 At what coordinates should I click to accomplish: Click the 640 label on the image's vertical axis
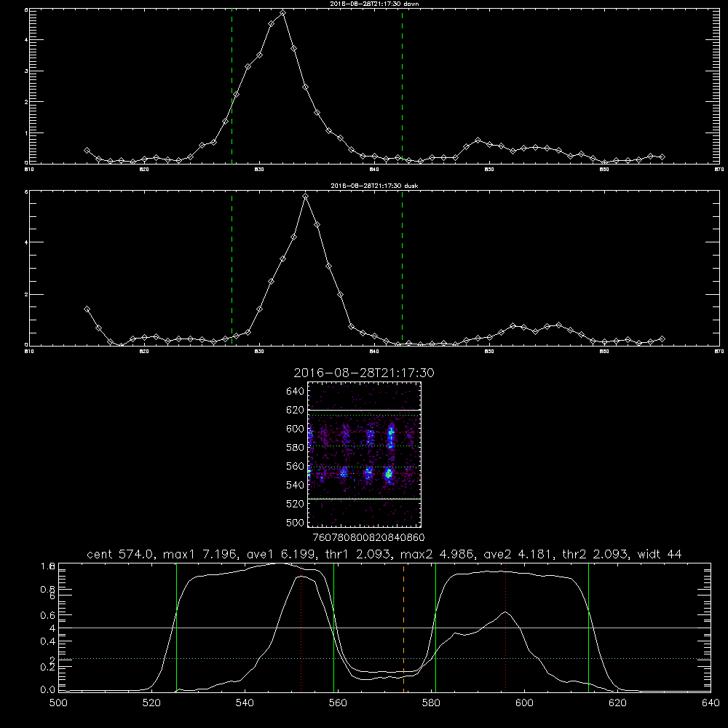click(296, 391)
